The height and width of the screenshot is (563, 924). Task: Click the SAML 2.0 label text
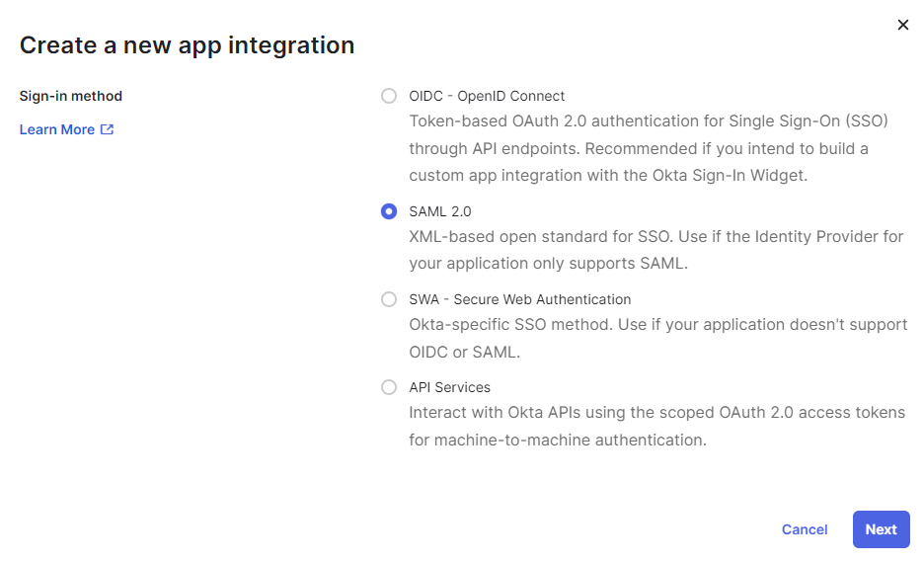coord(440,211)
